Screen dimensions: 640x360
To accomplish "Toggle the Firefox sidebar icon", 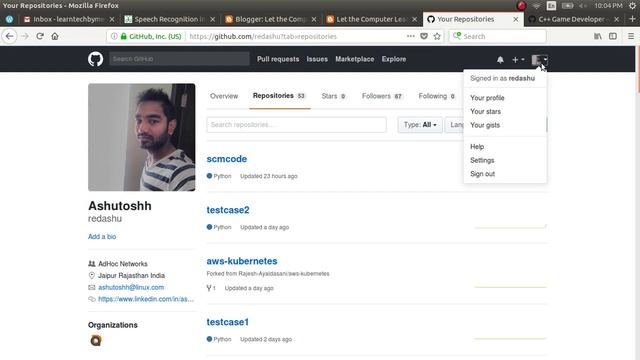I will click(x=613, y=36).
